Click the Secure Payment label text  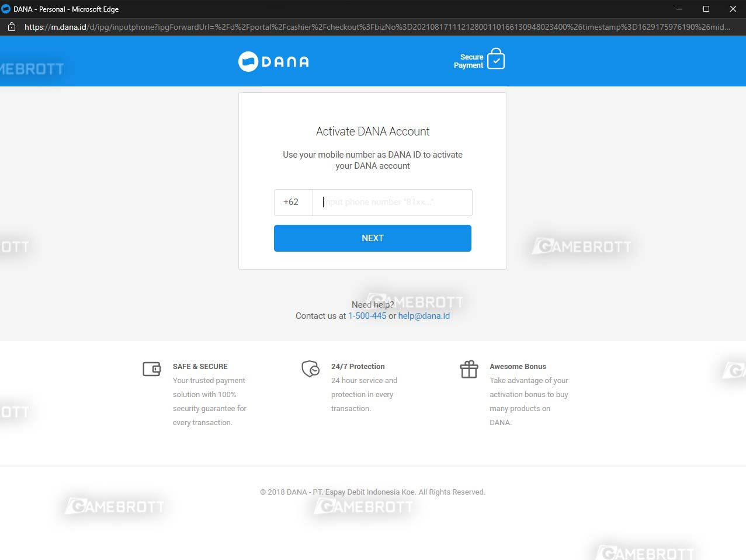[x=469, y=61]
